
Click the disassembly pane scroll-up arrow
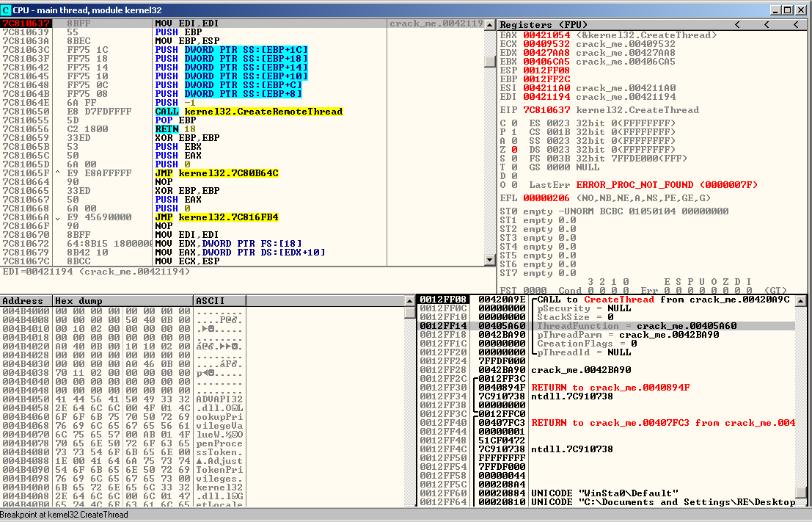click(x=490, y=24)
